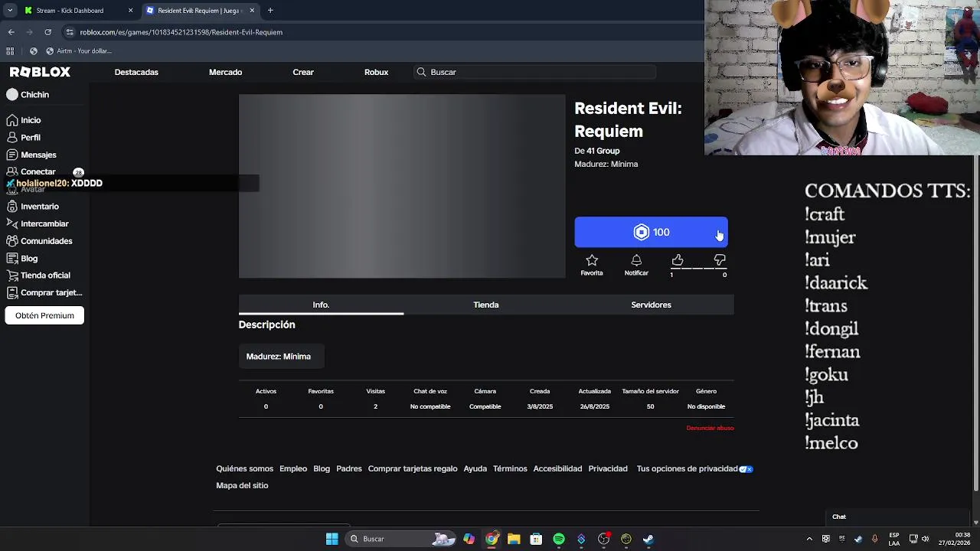This screenshot has width=980, height=551.
Task: Open the Copilot taskbar icon
Action: pos(469,539)
